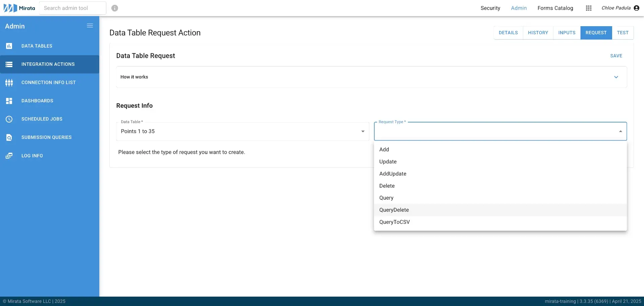Expand the How it works panel
Viewport: 644px width, 306px height.
point(616,77)
